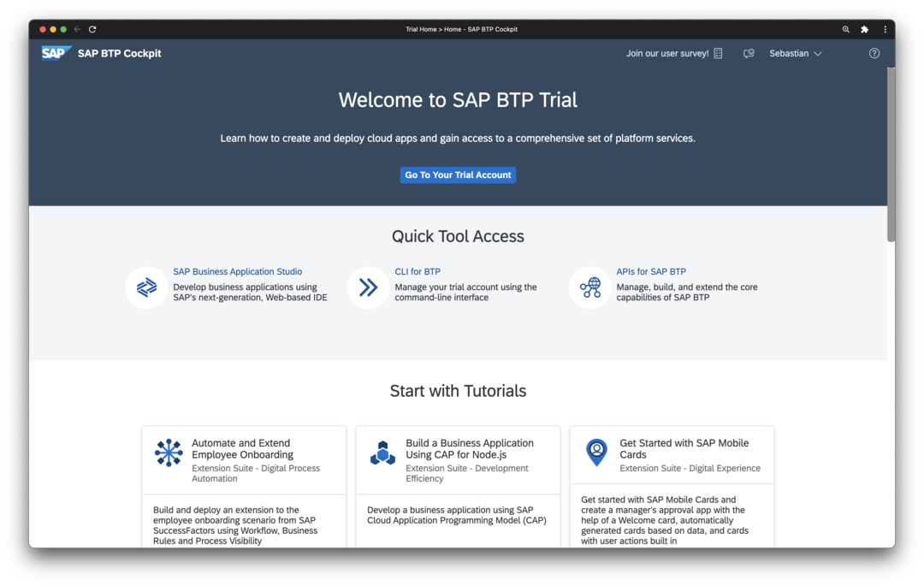Click the CAP for Node.js cubes icon
The image size is (924, 586).
382,453
